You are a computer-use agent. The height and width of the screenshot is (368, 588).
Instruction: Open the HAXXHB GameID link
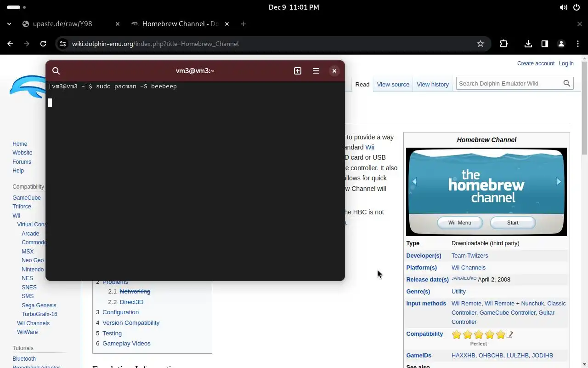click(463, 355)
